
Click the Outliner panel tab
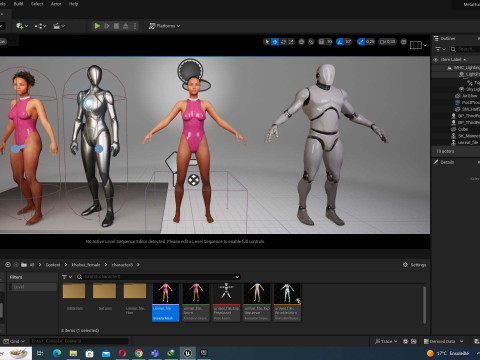(x=445, y=38)
